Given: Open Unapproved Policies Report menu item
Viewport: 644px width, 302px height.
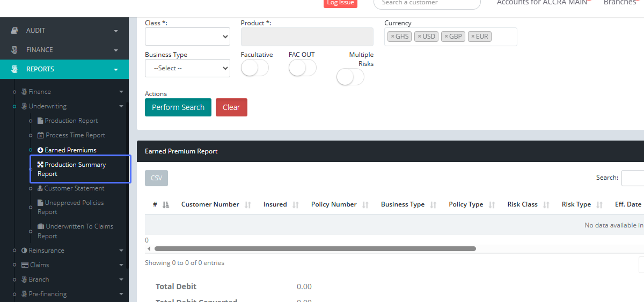Looking at the screenshot, I should coord(74,207).
